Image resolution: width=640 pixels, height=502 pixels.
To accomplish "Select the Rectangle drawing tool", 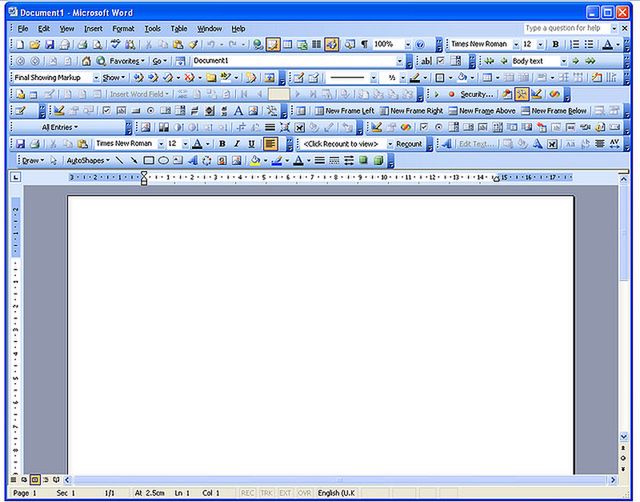I will (x=149, y=161).
